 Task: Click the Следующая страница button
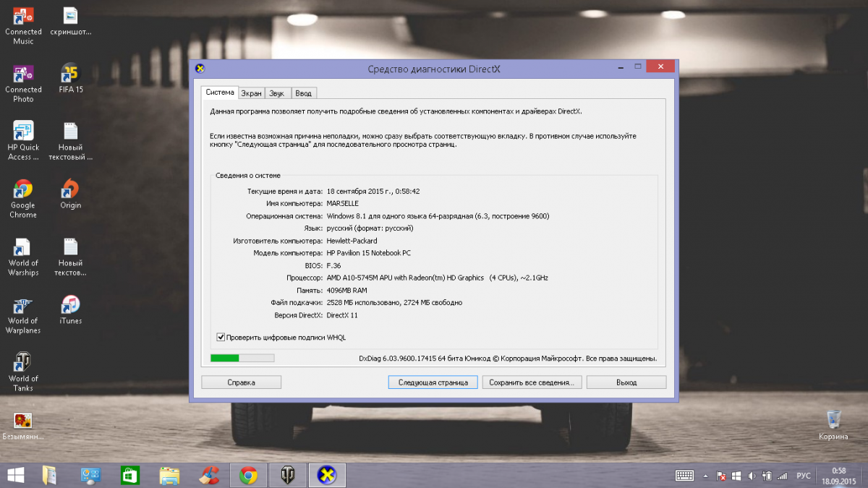[x=433, y=382]
